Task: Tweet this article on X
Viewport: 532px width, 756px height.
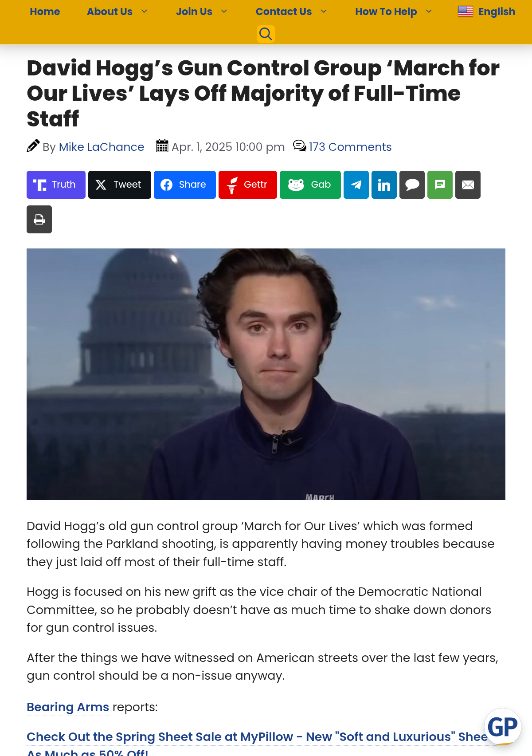Action: 120,185
